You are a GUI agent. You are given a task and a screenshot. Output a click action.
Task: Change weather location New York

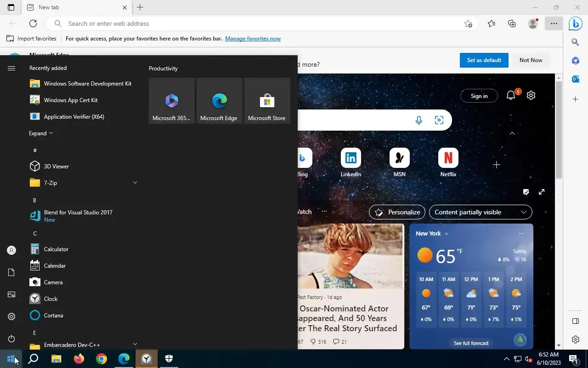[432, 234]
